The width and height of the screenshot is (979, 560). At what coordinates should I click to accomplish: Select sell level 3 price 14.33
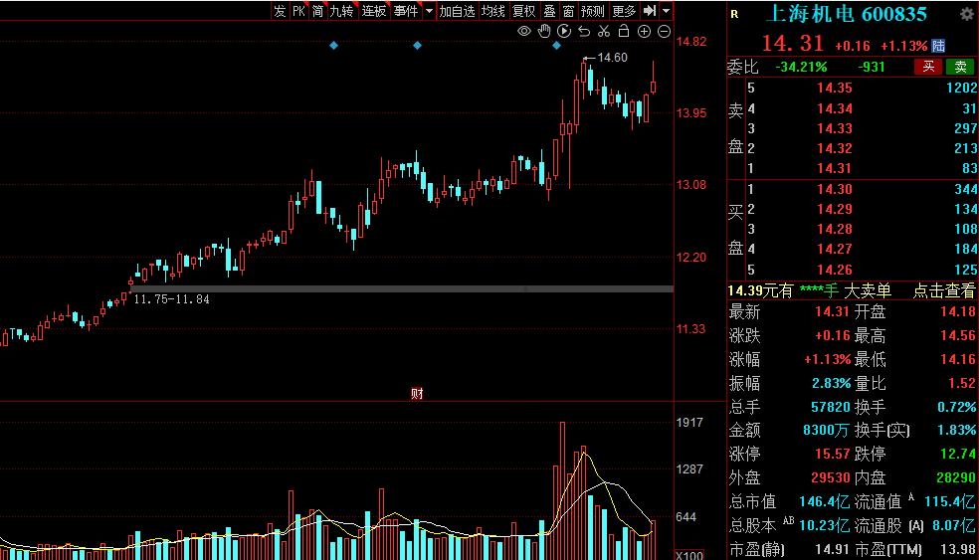pos(834,128)
